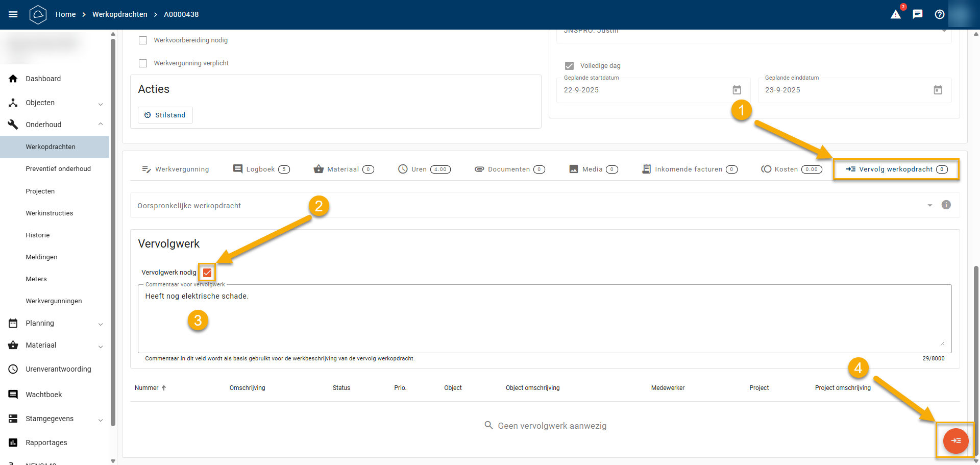This screenshot has width=980, height=465.
Task: Open the chat messages icon
Action: click(x=918, y=14)
